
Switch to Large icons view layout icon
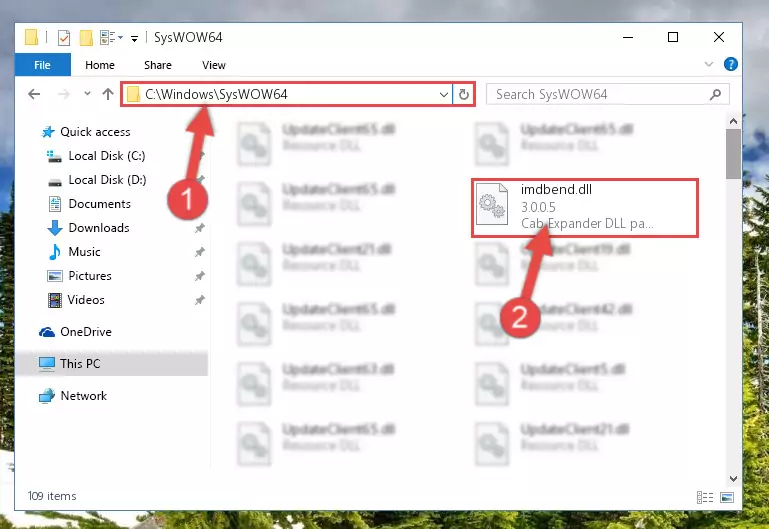[x=727, y=497]
